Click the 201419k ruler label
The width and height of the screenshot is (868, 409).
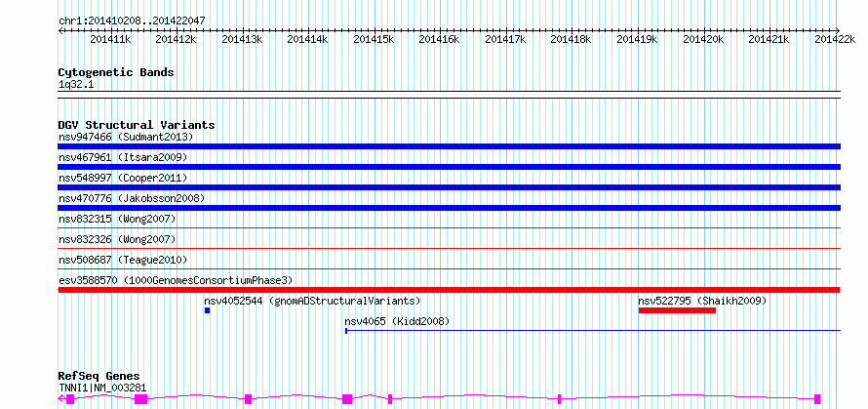(x=637, y=39)
